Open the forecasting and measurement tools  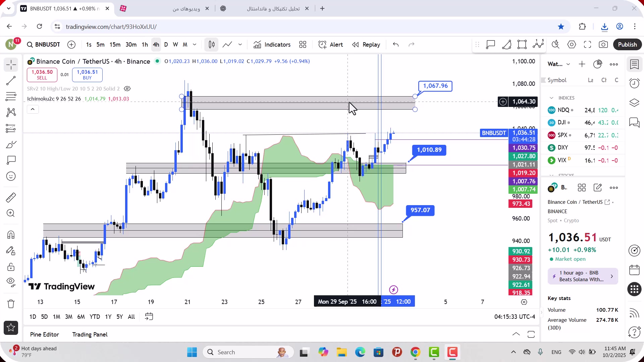11,128
